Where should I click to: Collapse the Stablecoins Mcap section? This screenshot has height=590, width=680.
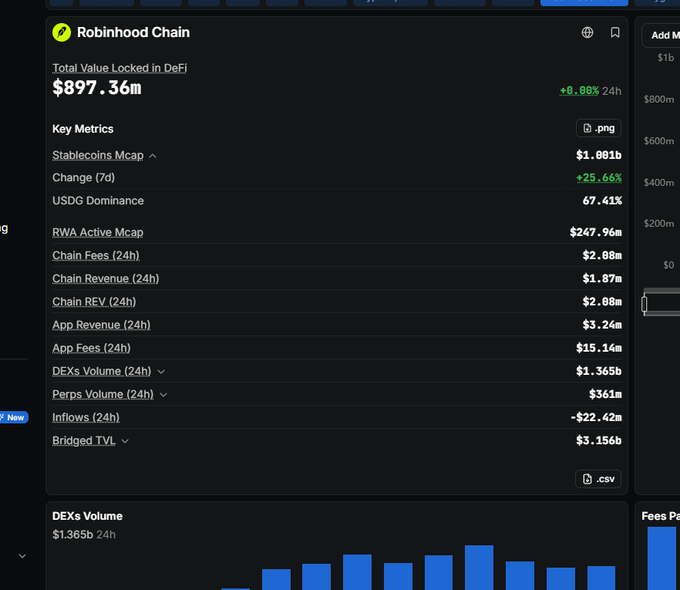tap(153, 156)
